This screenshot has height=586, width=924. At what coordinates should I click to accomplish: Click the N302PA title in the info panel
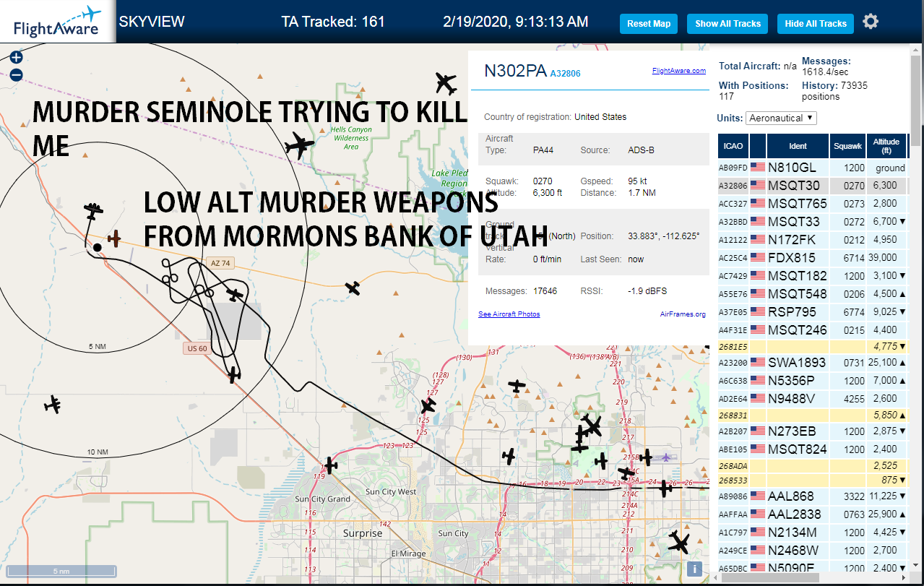[x=515, y=71]
